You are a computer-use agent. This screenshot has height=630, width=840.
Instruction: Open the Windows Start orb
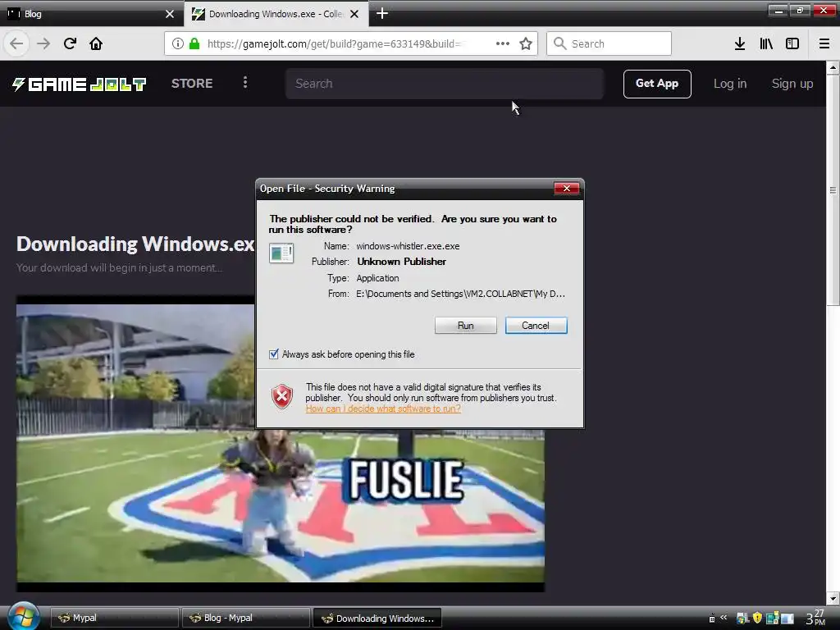point(23,617)
